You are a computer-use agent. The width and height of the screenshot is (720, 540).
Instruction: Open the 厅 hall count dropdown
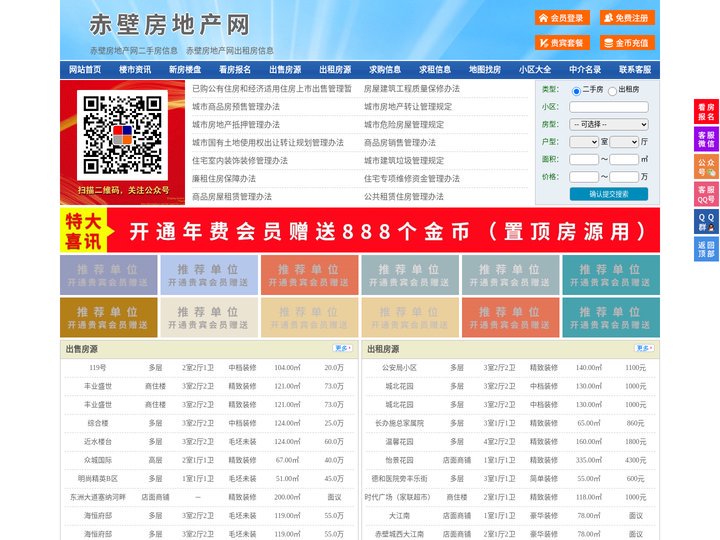[624, 142]
